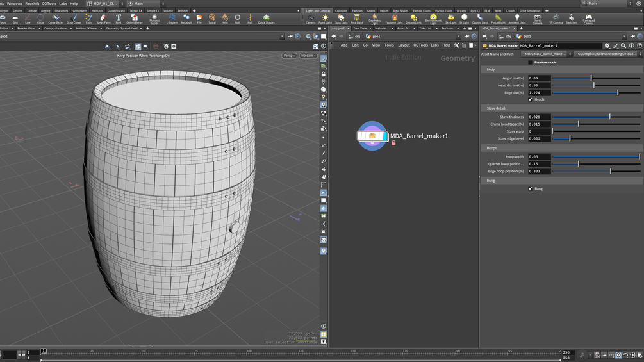Screen dimensions: 644x362
Task: Enable the Preview mode checkbox
Action: pos(530,62)
